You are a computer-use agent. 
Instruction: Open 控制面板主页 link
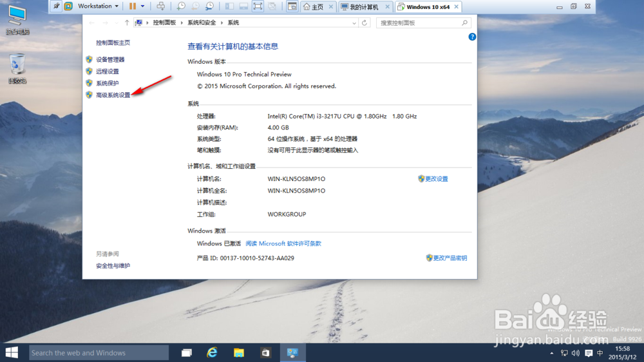coord(113,43)
